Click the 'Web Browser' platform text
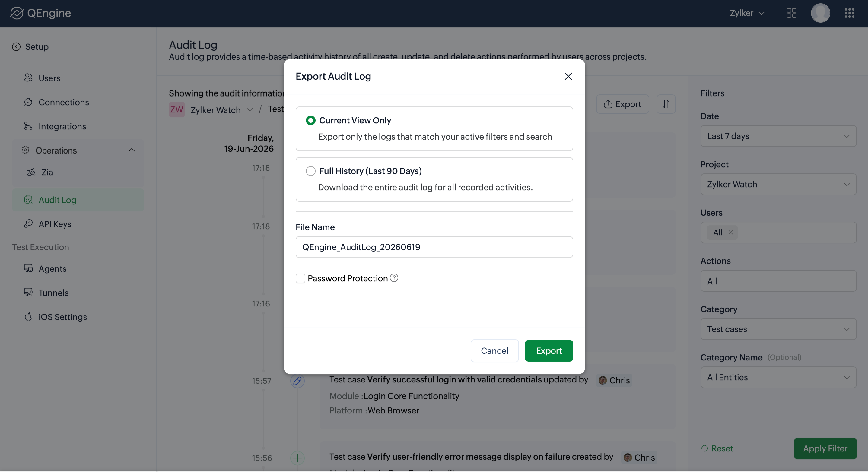 tap(393, 410)
